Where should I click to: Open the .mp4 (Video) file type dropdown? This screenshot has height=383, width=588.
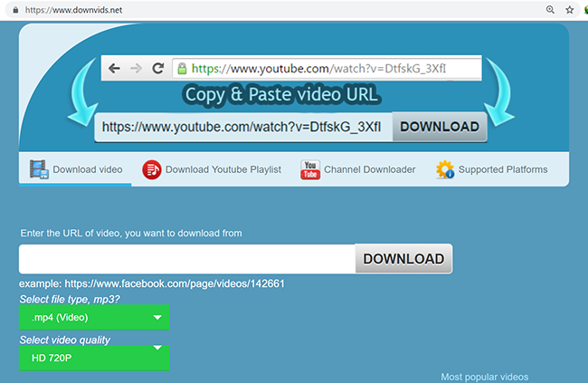[94, 318]
